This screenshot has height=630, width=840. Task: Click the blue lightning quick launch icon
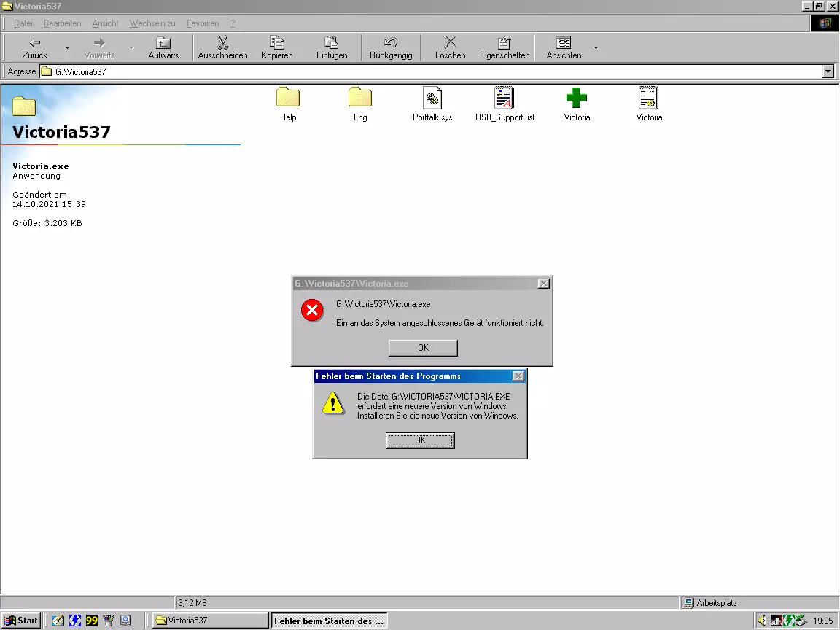point(75,621)
